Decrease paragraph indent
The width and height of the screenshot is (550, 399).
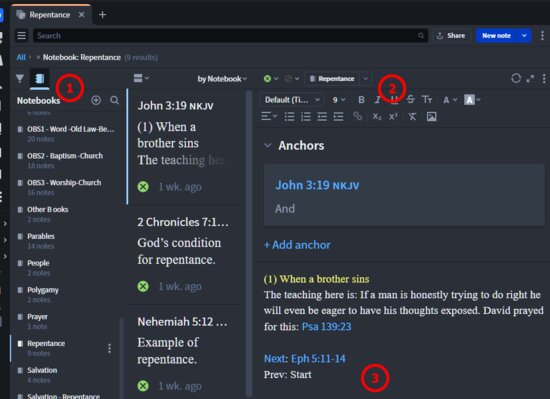pos(322,116)
